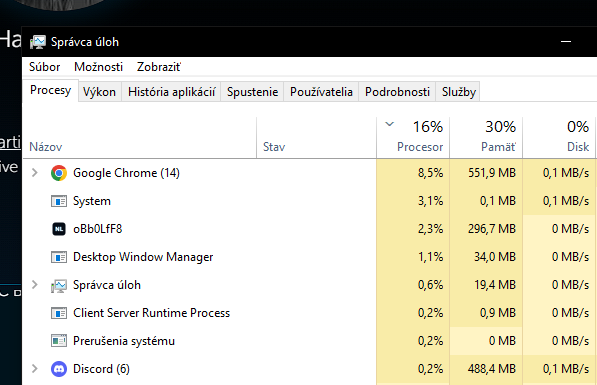Select the Správca úloh process icon
Viewport: 597px width, 385px height.
tap(59, 285)
